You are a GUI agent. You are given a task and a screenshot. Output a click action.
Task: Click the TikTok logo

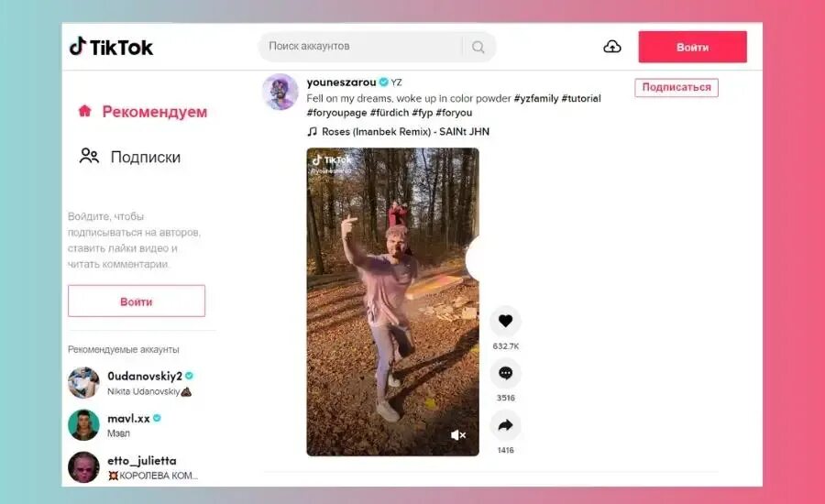[111, 47]
